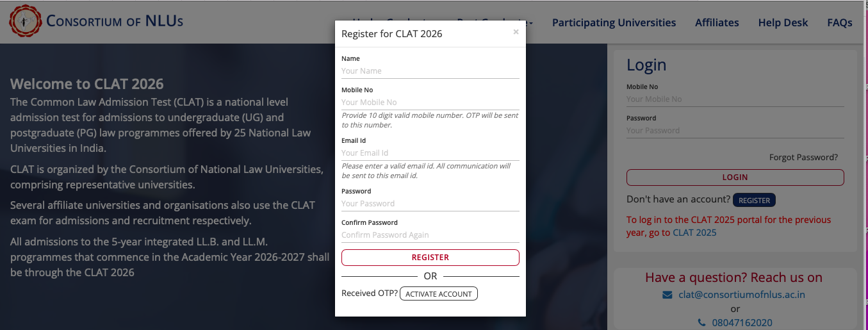Open the Help Desk page
The image size is (868, 330).
click(x=783, y=22)
